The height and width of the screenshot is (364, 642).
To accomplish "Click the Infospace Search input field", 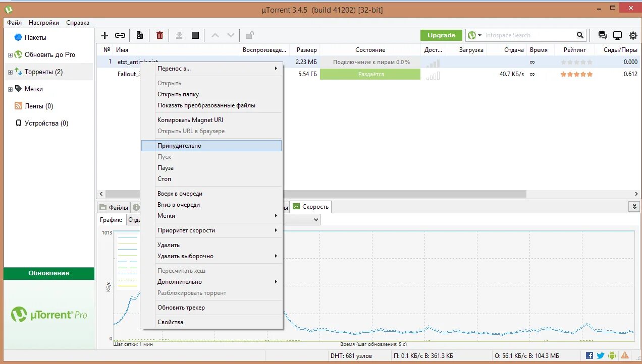I will pos(529,35).
